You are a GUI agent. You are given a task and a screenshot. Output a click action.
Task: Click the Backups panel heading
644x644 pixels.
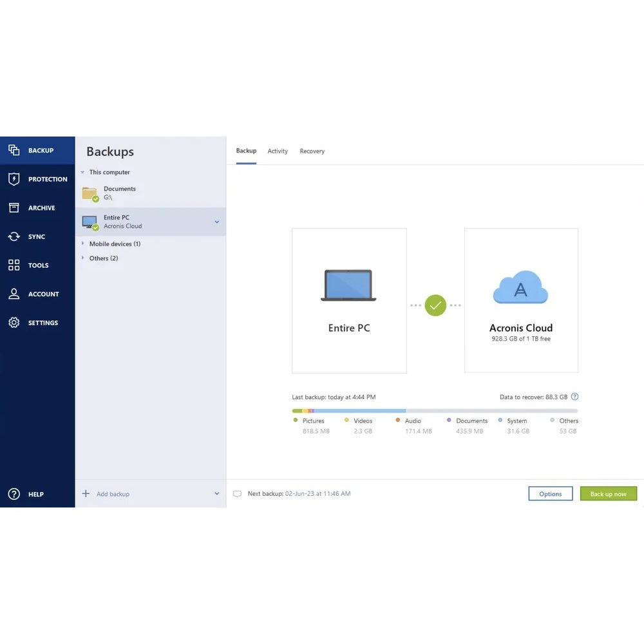point(110,151)
